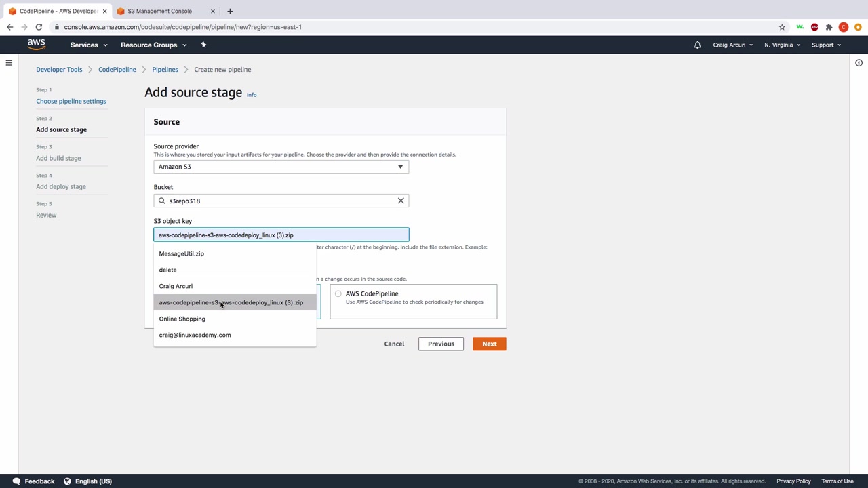Choose the delete suggestion
The image size is (868, 488).
click(x=235, y=270)
